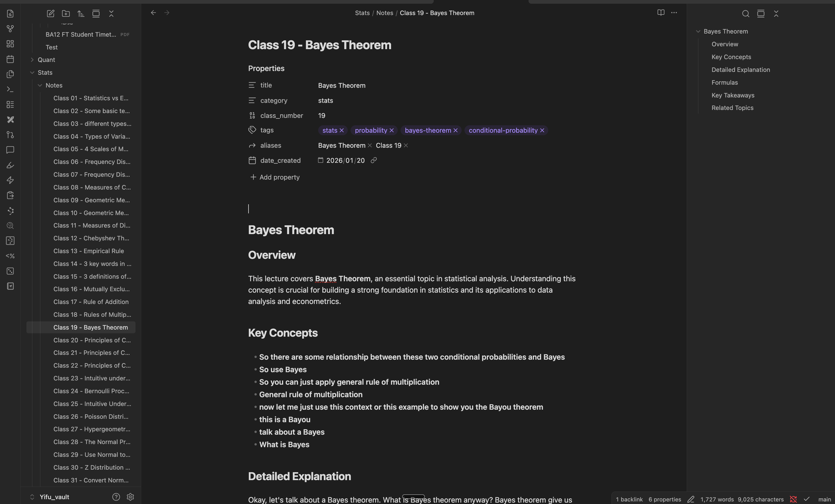The height and width of the screenshot is (504, 835).
Task: Expand the Quant folder
Action: click(x=32, y=60)
